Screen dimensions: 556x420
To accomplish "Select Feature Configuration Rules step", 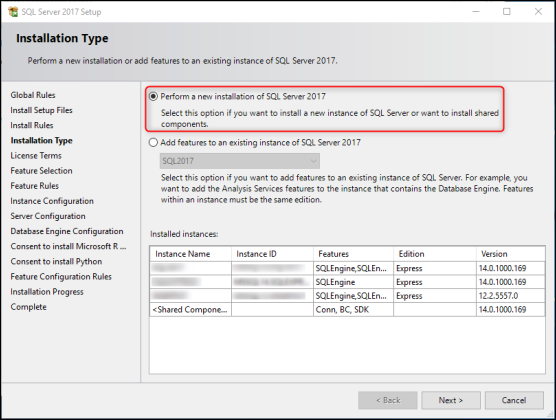I will (61, 277).
